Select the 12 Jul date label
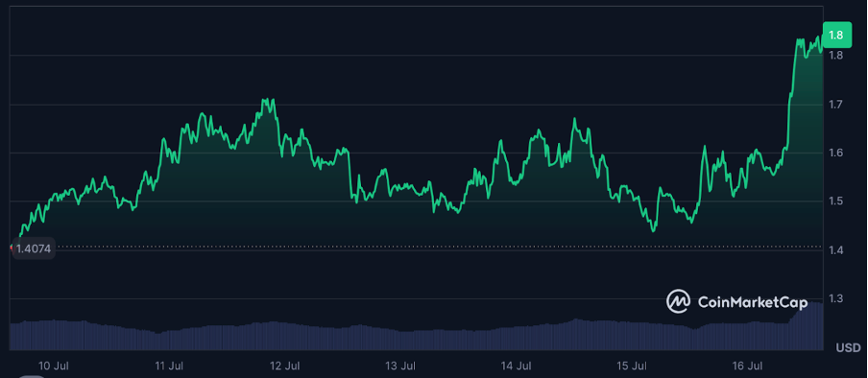 285,366
